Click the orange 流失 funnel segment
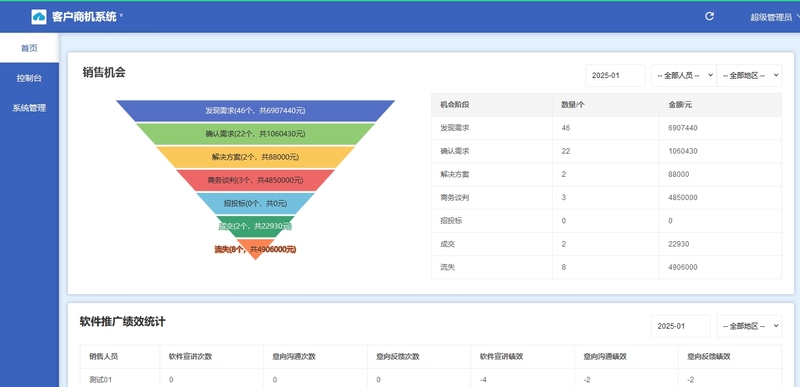Image resolution: width=800 pixels, height=387 pixels. click(x=255, y=249)
